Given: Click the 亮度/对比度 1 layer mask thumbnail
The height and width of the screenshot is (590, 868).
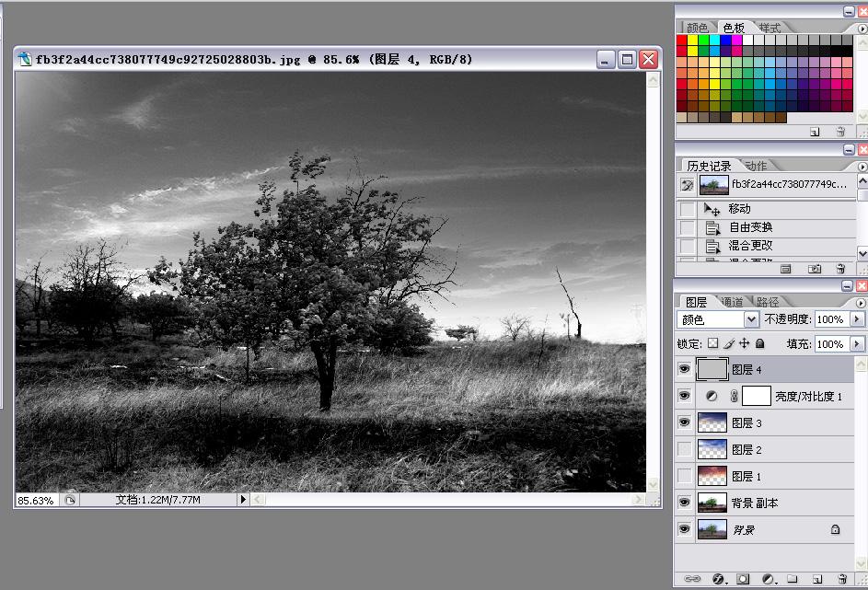Looking at the screenshot, I should (757, 396).
